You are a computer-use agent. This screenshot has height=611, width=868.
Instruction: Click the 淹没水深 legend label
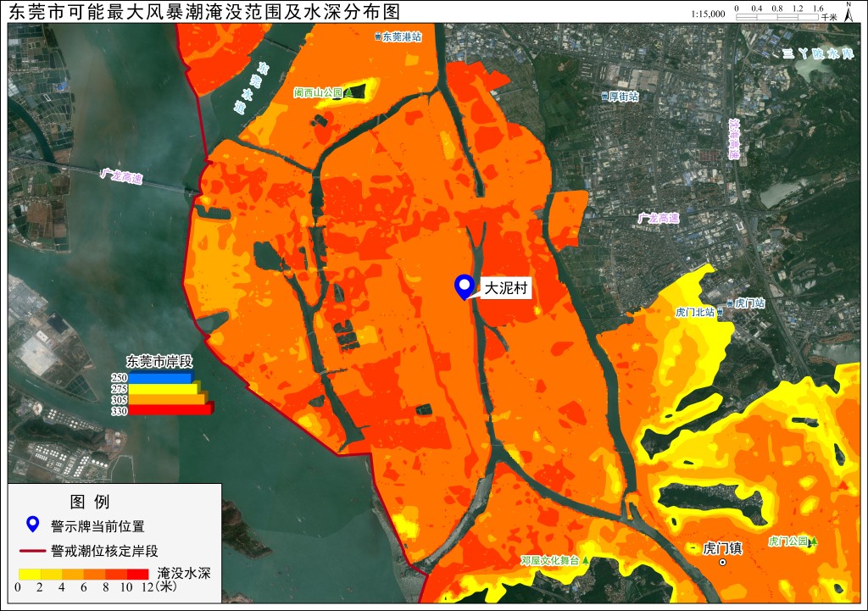tap(184, 574)
